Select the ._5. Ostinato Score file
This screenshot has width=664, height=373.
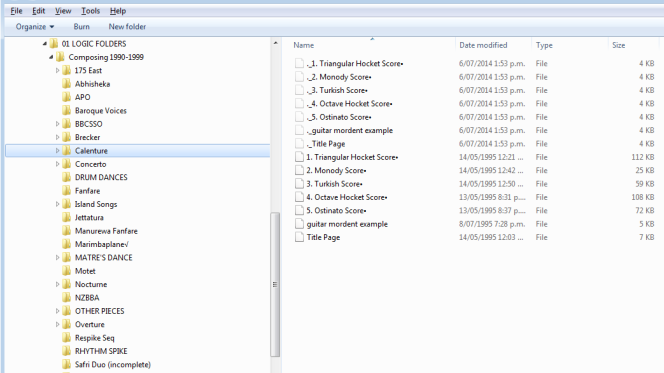coord(339,117)
